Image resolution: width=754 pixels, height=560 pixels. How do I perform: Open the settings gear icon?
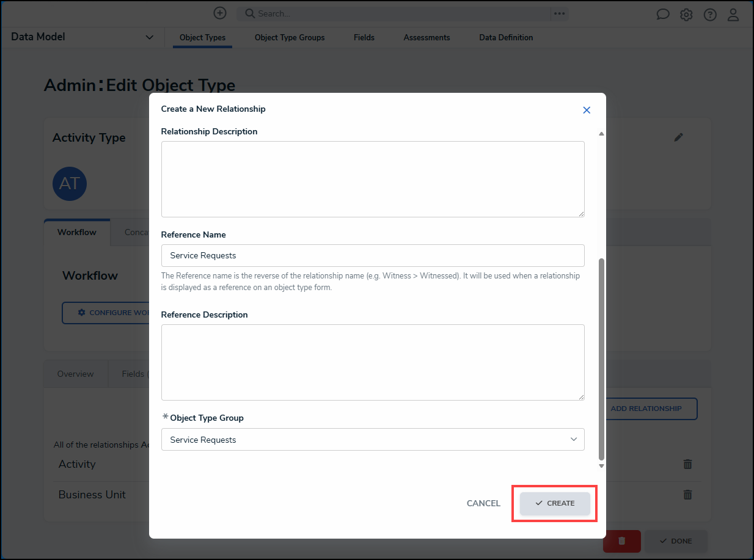tap(686, 15)
